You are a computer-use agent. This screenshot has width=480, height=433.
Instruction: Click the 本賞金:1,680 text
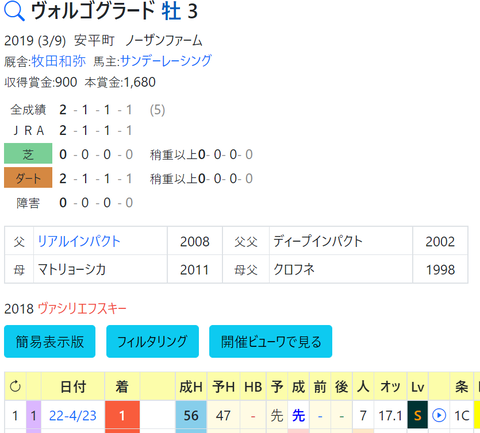pos(120,82)
